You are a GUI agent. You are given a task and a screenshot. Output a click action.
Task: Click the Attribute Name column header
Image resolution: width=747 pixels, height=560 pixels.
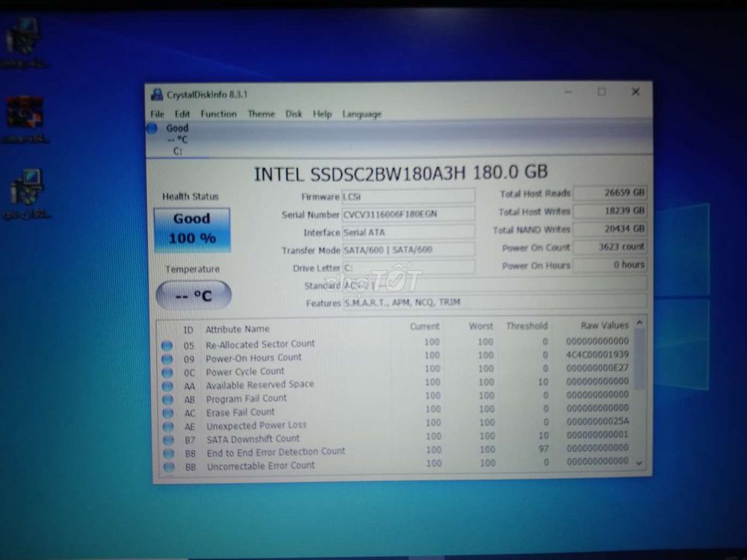pyautogui.click(x=238, y=329)
